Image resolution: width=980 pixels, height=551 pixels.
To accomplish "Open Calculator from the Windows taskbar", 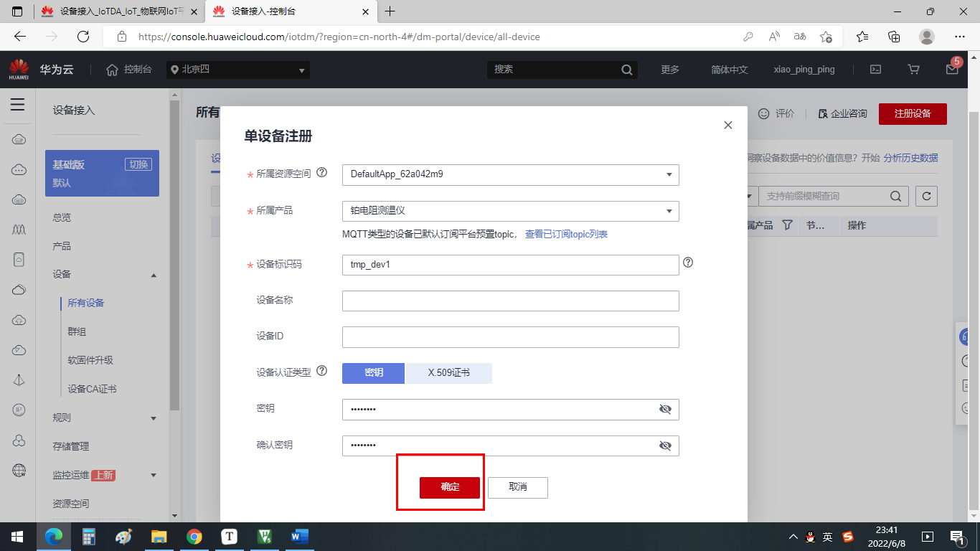I will [x=89, y=536].
